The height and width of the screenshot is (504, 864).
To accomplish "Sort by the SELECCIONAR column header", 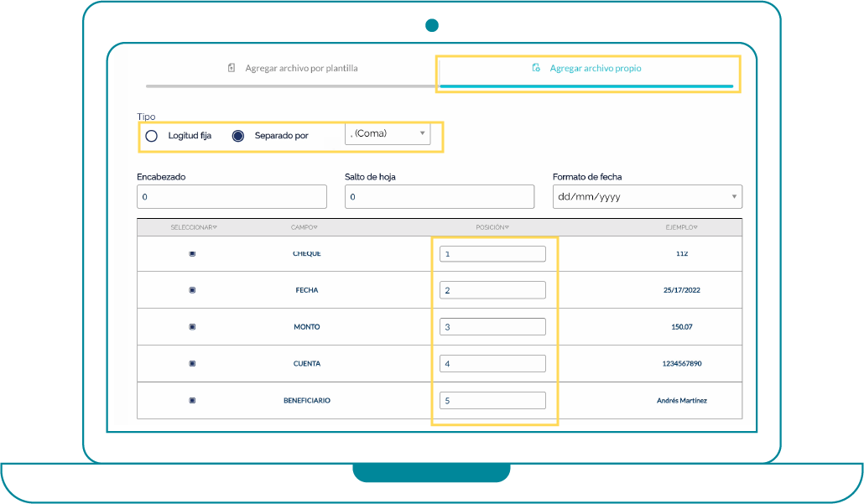I will click(x=194, y=227).
